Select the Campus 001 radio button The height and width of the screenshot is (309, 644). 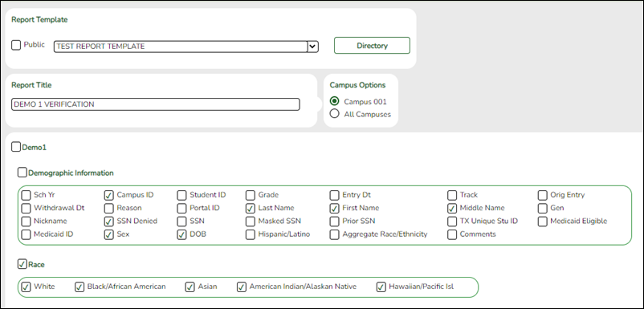coord(334,101)
